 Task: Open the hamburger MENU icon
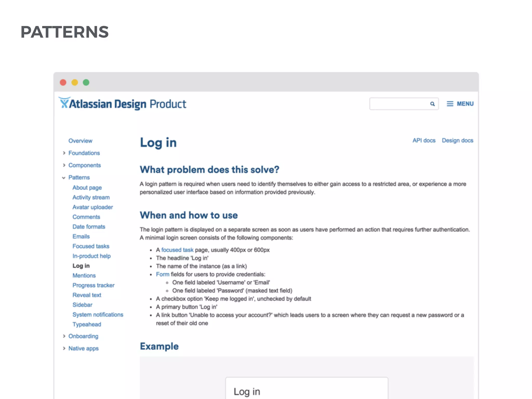(x=450, y=104)
